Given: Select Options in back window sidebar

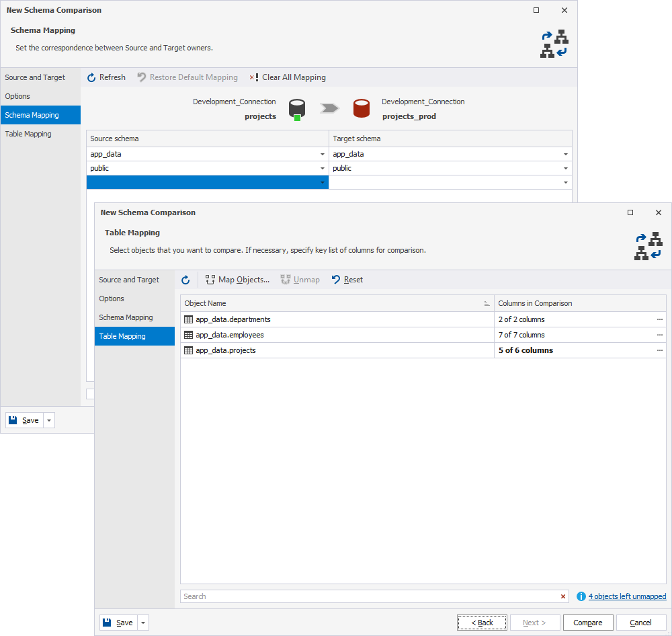Looking at the screenshot, I should pyautogui.click(x=40, y=96).
